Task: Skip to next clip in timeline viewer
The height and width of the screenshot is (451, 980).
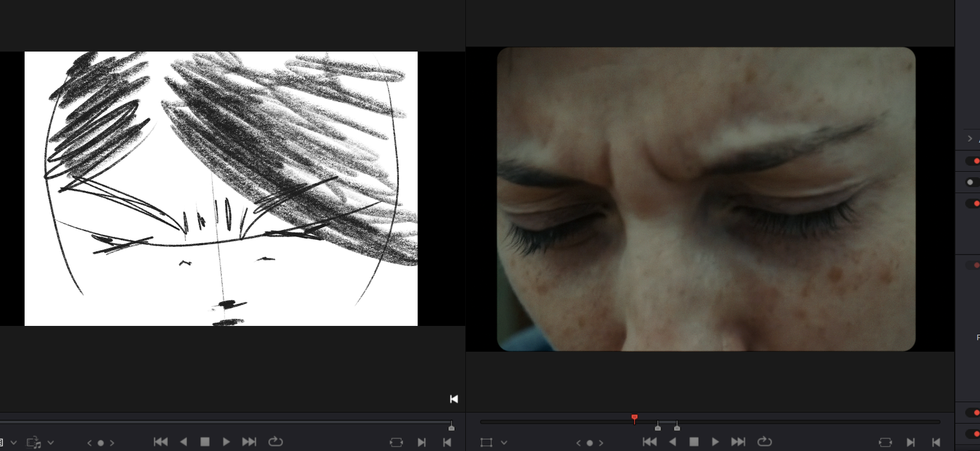Action: click(x=738, y=442)
